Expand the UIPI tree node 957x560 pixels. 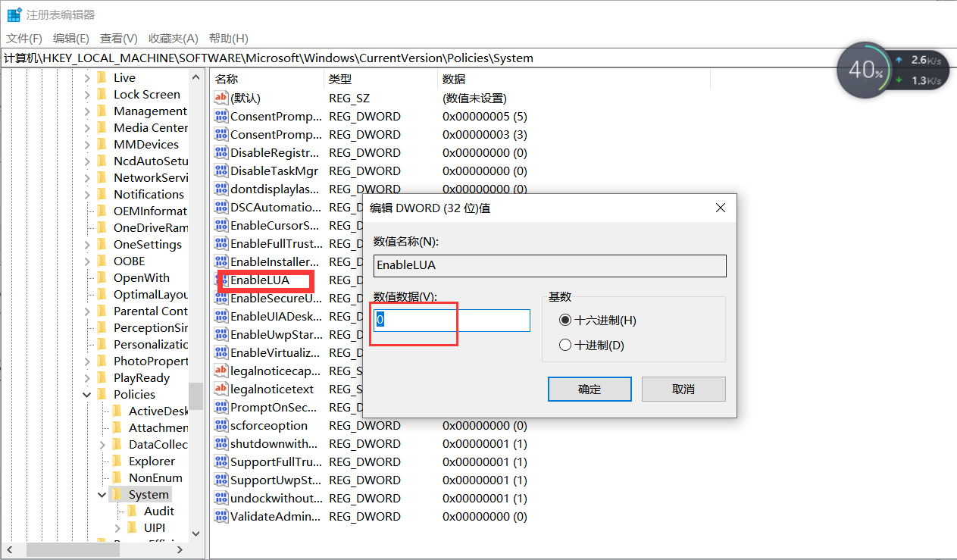coord(117,527)
